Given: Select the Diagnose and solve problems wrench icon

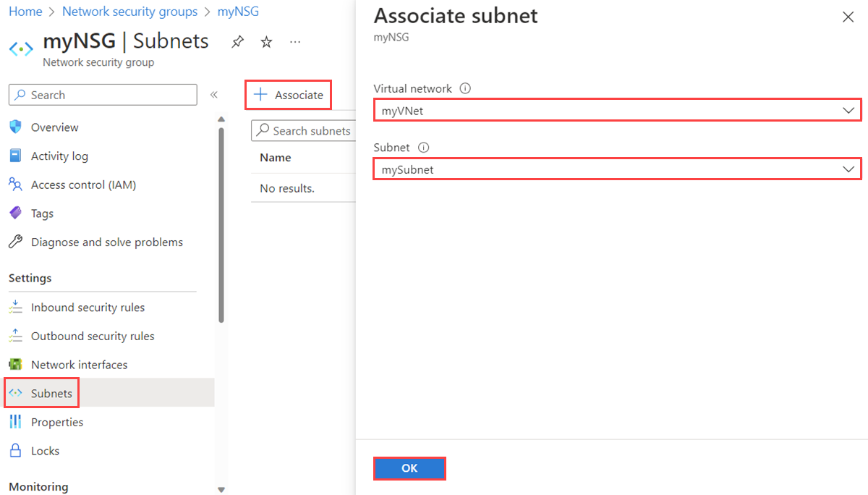Looking at the screenshot, I should click(15, 242).
